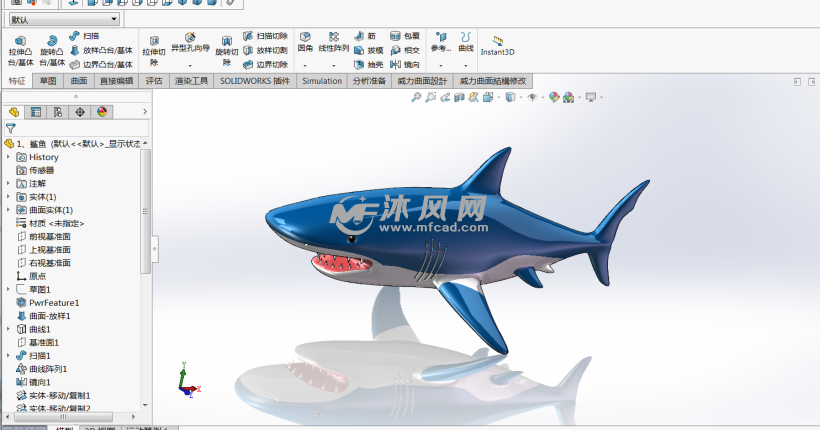Screen dimensions: 820x430
Task: Expand the 曲面实体(1) tree folder
Action: tap(8, 210)
